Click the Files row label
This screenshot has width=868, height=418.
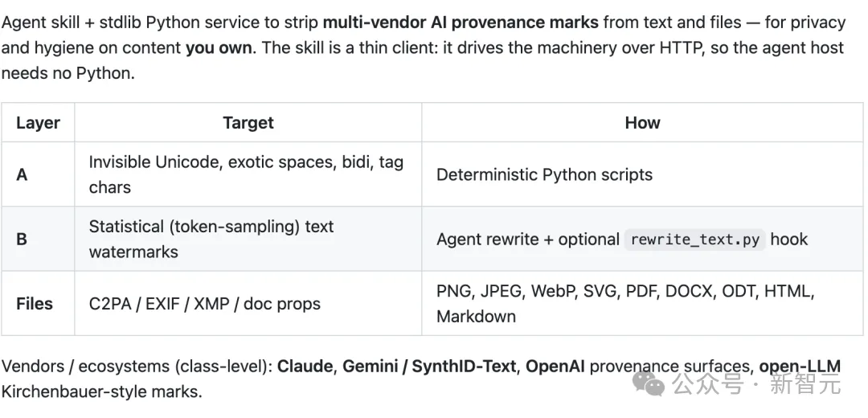coord(35,303)
